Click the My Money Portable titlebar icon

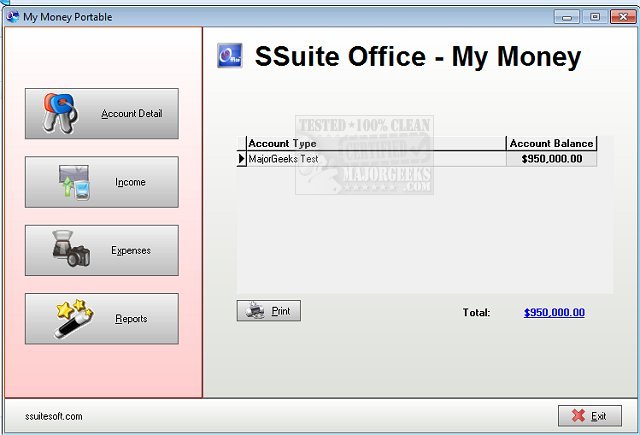pyautogui.click(x=13, y=17)
